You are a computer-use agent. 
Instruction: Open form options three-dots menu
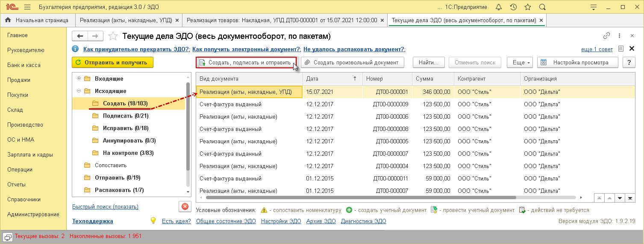620,36
